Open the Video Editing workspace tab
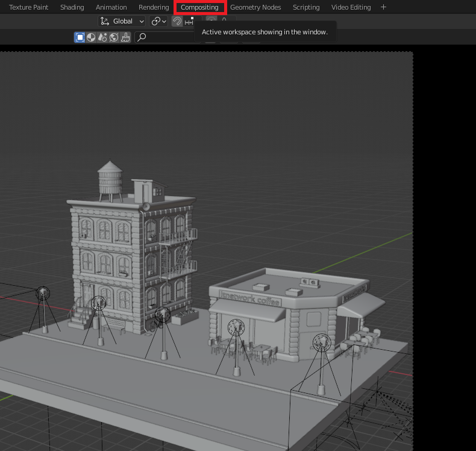476x451 pixels. [x=351, y=7]
